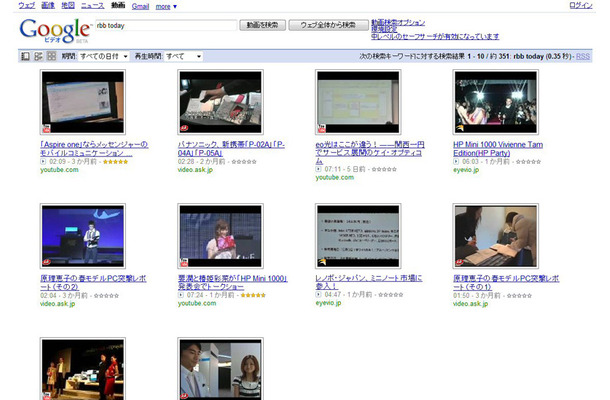The width and height of the screenshot is (610, 400).
Task: Click eyevio.jp under レノボ・ジャパン video
Action: click(x=328, y=303)
